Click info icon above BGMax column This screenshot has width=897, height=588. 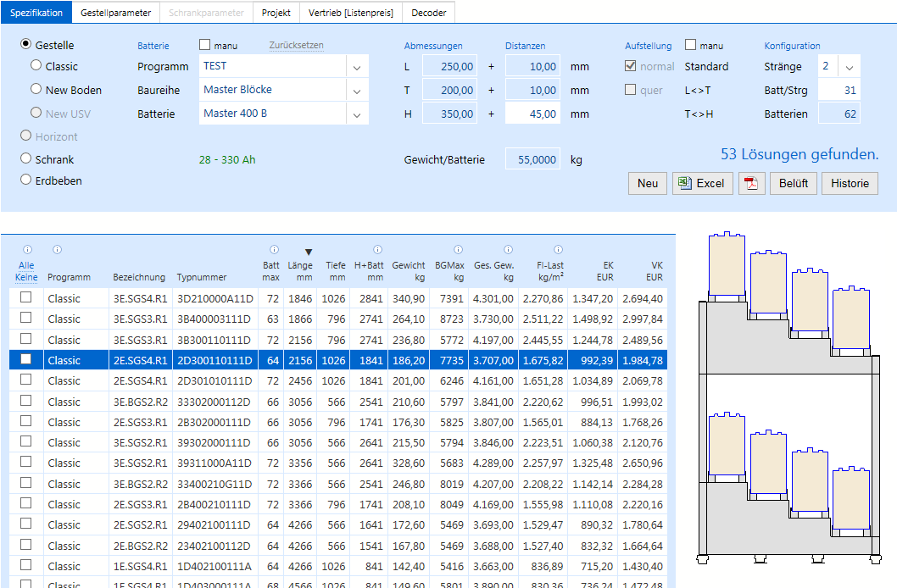point(458,250)
